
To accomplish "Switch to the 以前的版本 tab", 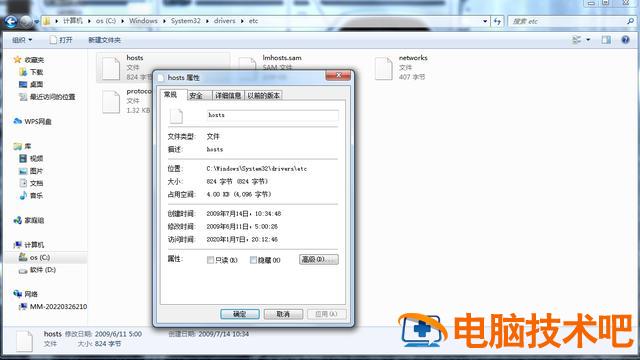I will 263,96.
